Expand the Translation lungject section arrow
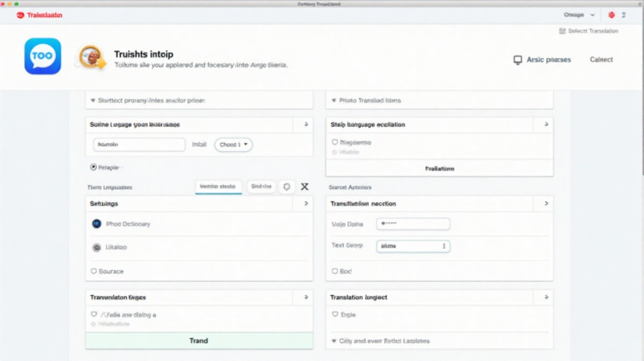The image size is (644, 361). (546, 297)
